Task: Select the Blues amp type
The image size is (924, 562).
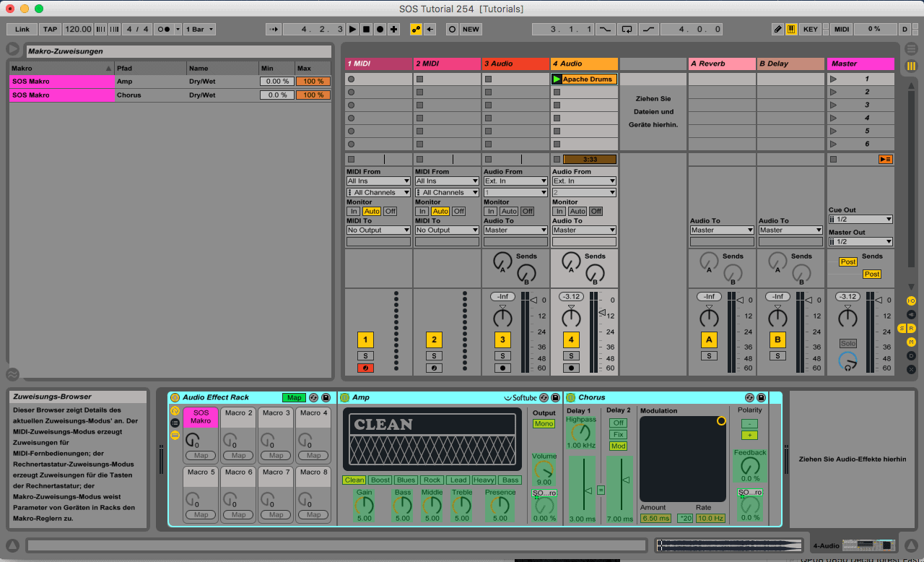Action: click(x=406, y=480)
